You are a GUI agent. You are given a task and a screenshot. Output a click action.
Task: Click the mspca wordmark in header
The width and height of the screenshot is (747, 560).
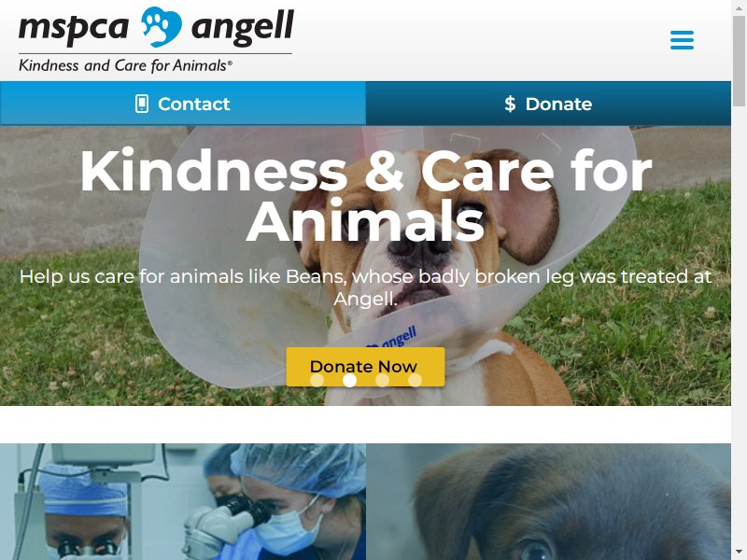(74, 29)
